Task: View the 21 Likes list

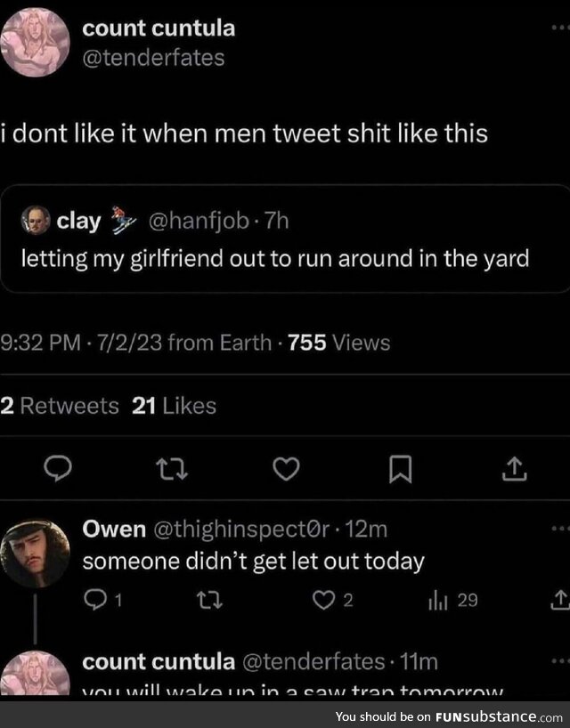Action: (174, 406)
